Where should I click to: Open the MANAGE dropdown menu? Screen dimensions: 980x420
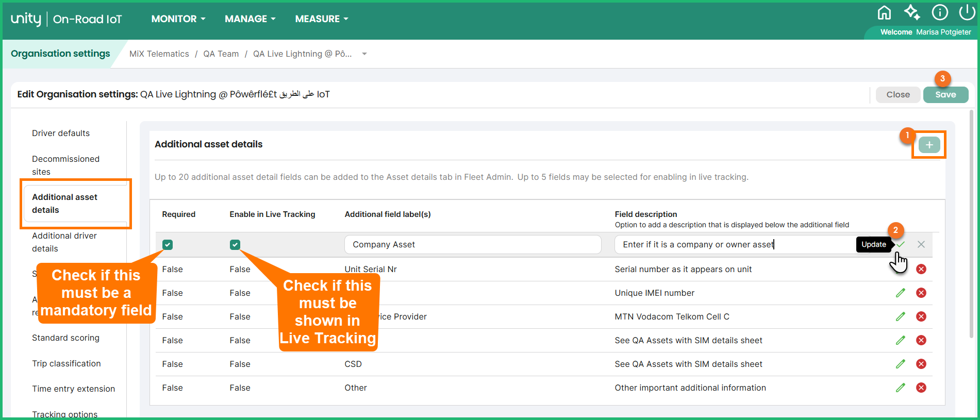coord(250,19)
